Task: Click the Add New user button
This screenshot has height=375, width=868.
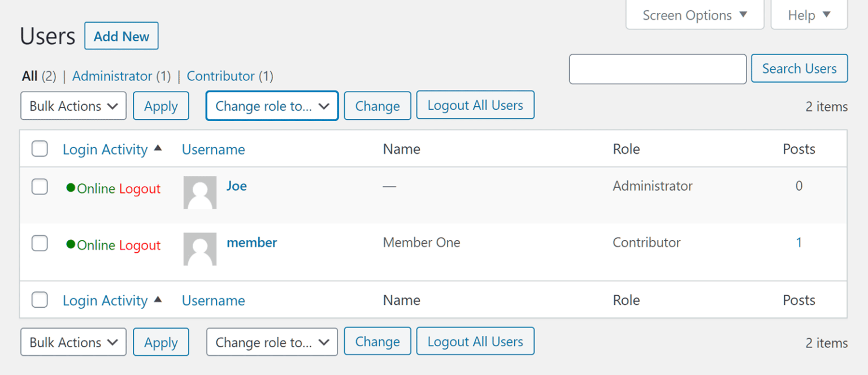Action: coord(121,36)
